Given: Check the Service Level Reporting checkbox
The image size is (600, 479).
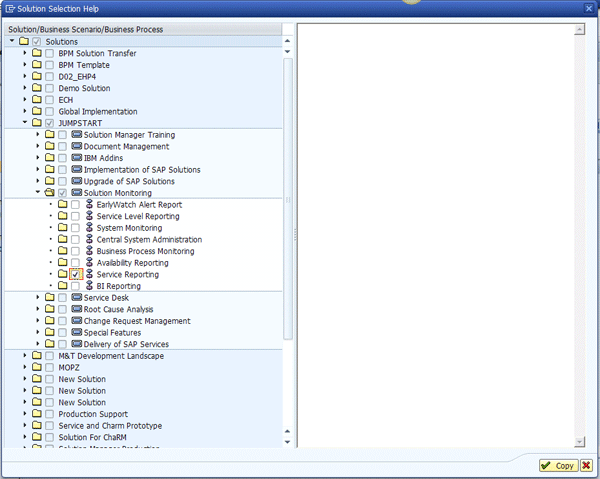Looking at the screenshot, I should click(75, 216).
